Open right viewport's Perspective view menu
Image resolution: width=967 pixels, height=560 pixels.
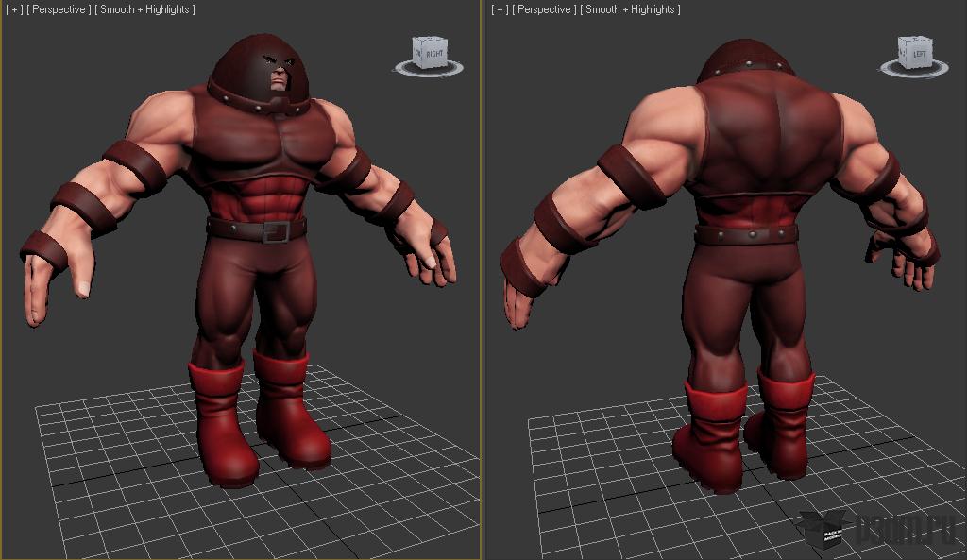544,9
